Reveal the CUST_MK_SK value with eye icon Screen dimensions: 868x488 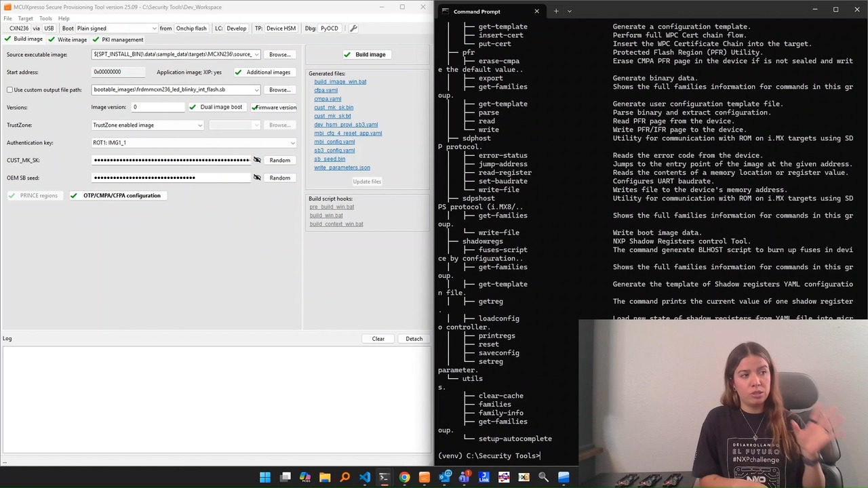click(x=257, y=160)
